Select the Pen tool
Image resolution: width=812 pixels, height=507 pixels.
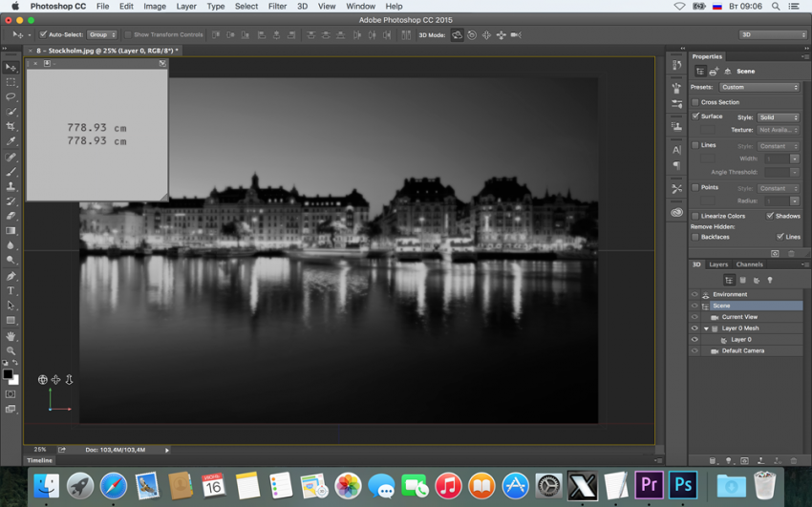[x=11, y=276]
